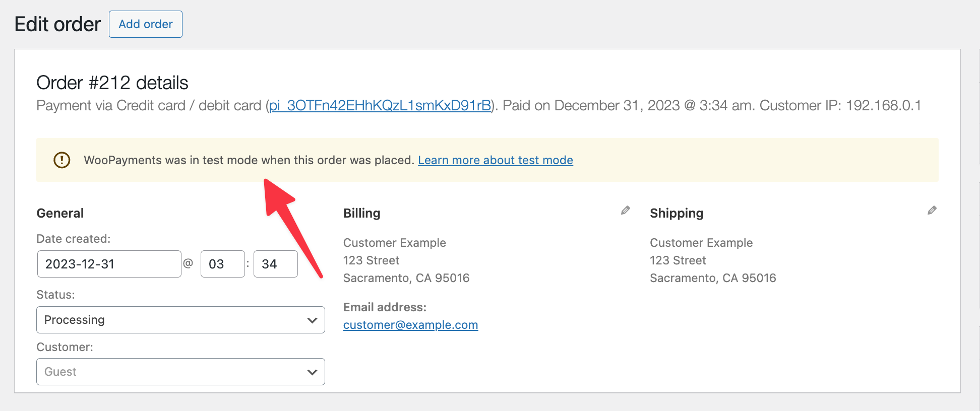Click the General section heading
The width and height of the screenshot is (980, 411).
60,213
